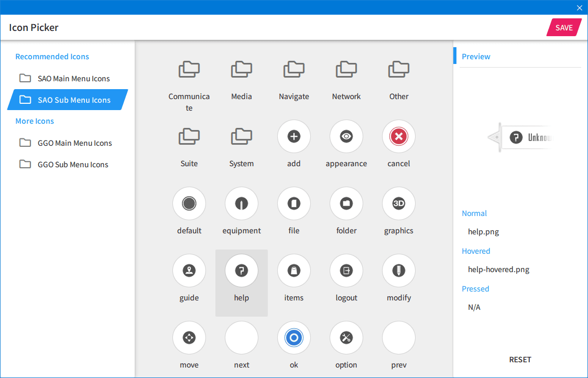This screenshot has height=378, width=588.
Task: Select the help question-mark icon
Action: tap(242, 271)
